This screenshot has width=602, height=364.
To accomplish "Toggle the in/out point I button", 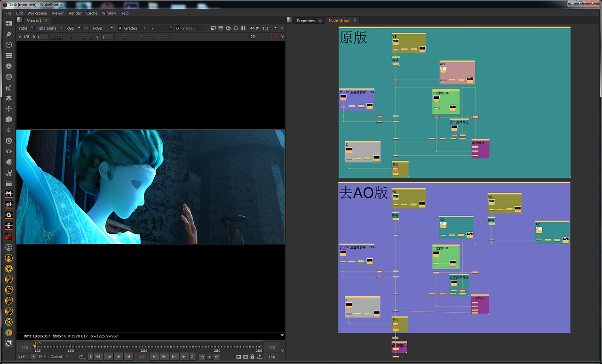I will [90, 356].
